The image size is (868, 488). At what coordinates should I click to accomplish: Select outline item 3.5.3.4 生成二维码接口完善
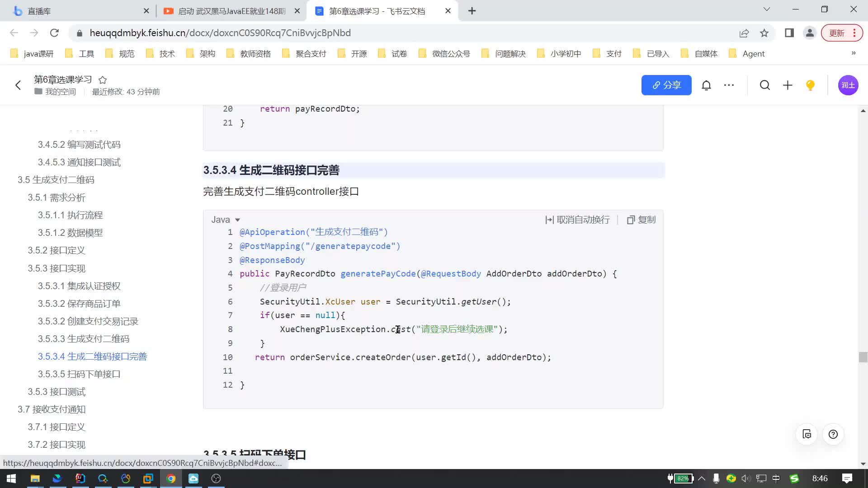click(x=92, y=357)
